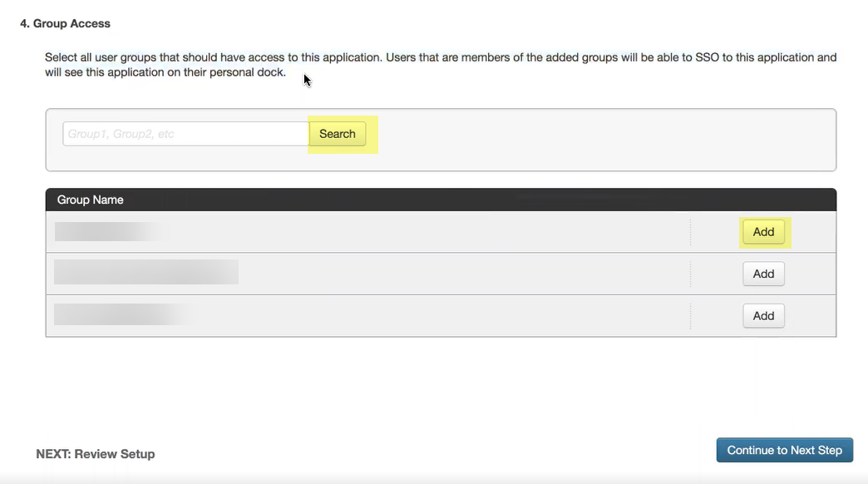Add the third listed group
The image size is (868, 484).
763,316
